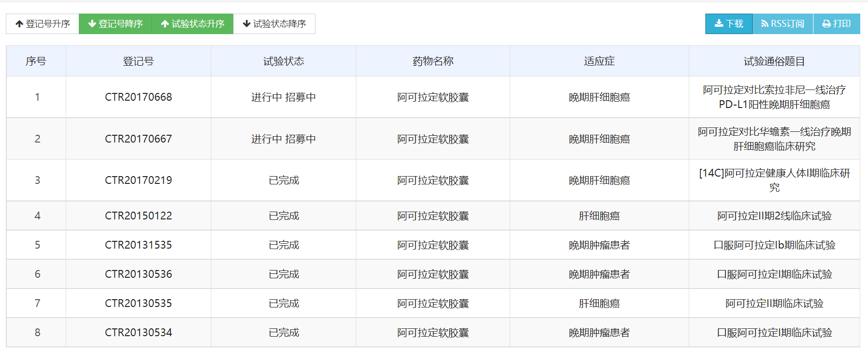Click the 登记号 column header
868x360 pixels.
[x=138, y=61]
